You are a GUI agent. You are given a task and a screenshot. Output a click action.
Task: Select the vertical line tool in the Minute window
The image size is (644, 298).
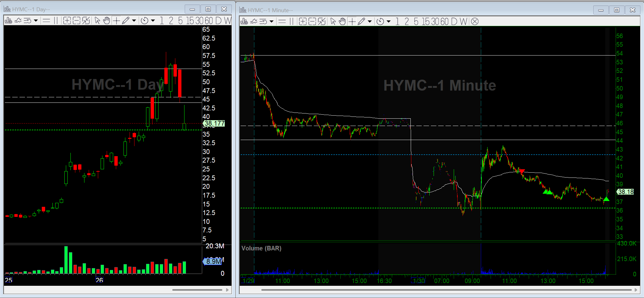292,21
